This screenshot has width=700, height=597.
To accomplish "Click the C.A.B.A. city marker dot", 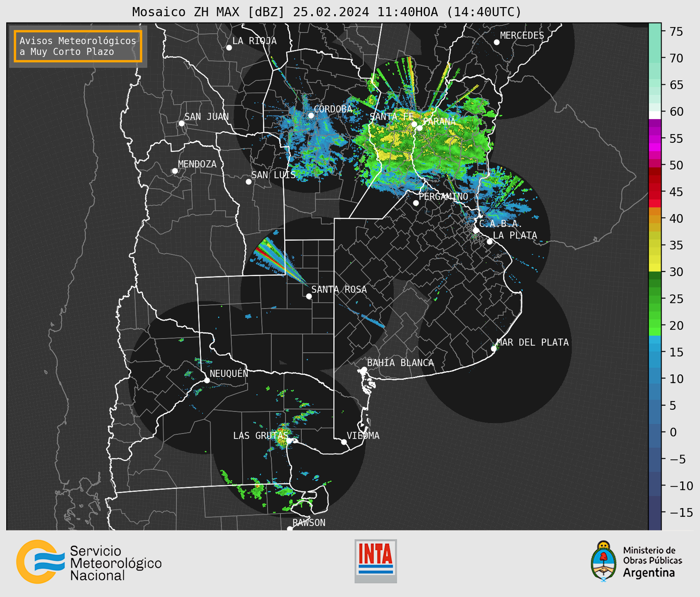I will (476, 230).
